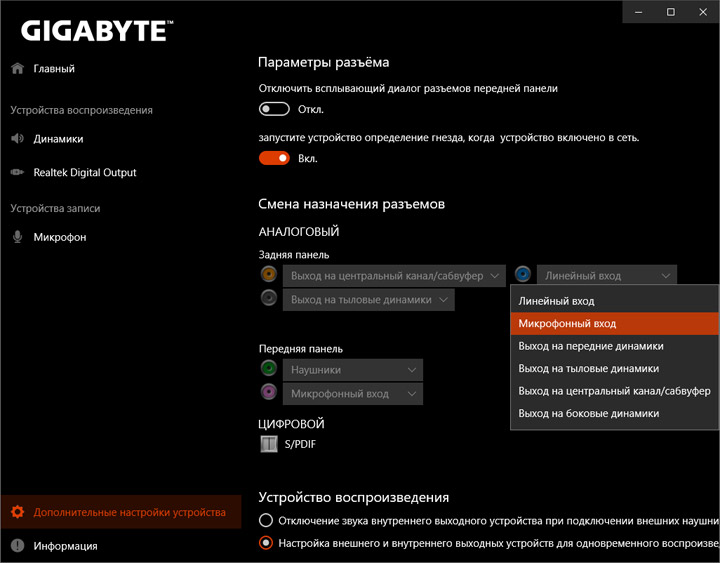Click the blue rear panel jack icon

point(523,275)
